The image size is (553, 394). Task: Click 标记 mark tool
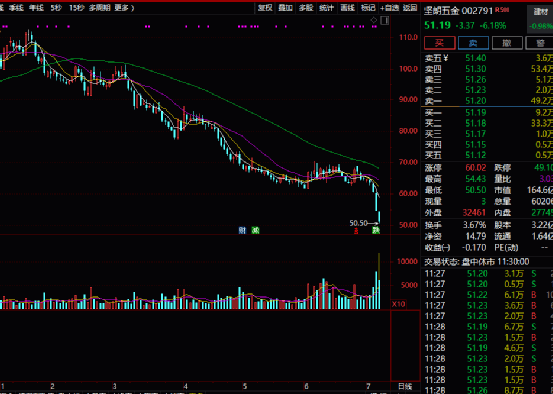coord(368,8)
